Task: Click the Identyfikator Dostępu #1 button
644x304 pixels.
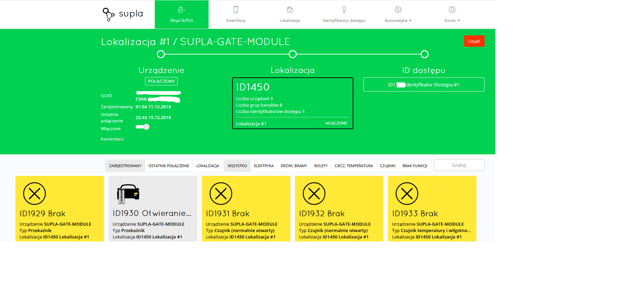Action: tap(424, 84)
